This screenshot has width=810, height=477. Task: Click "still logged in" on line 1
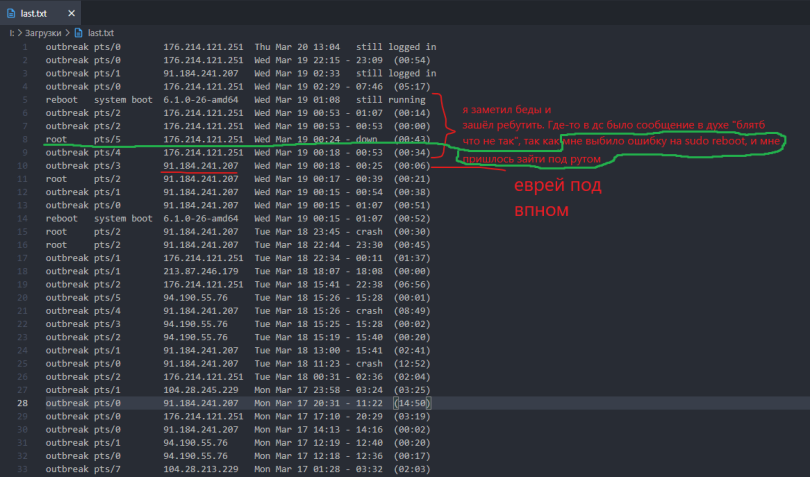(x=396, y=47)
